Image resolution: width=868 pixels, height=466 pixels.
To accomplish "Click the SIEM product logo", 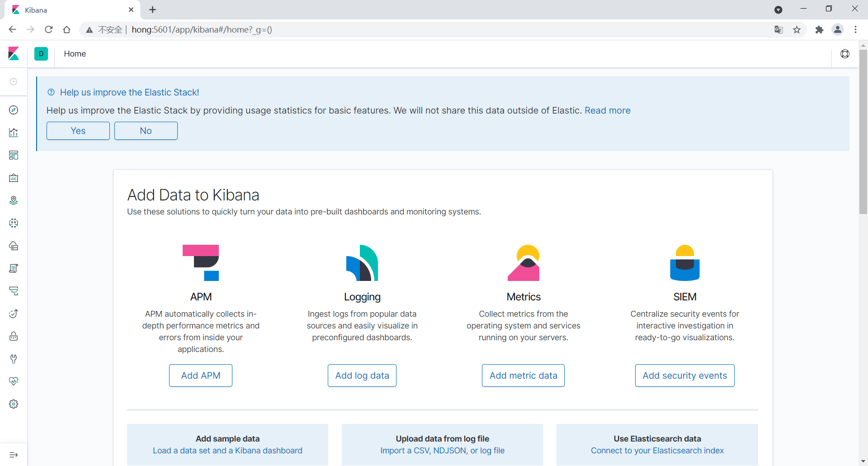I will tap(685, 263).
